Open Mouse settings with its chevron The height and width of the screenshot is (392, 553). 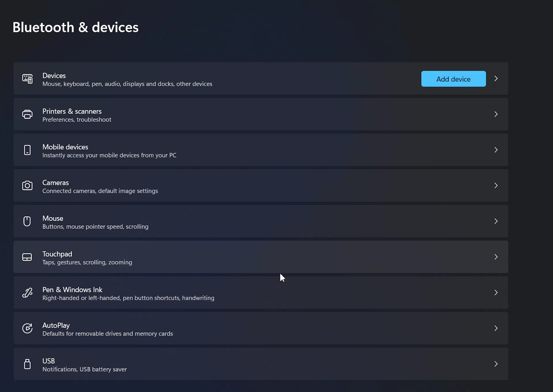[496, 221]
